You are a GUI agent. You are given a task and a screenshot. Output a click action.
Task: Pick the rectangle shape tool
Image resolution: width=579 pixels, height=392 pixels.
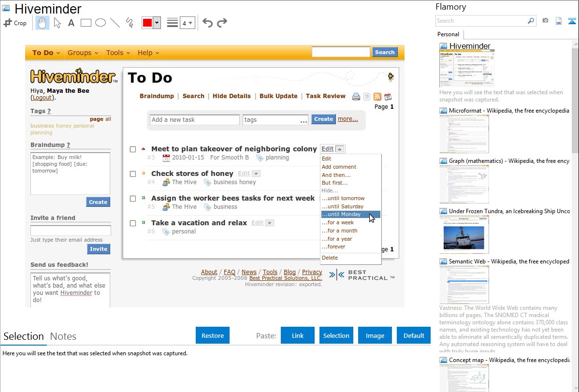pos(86,23)
